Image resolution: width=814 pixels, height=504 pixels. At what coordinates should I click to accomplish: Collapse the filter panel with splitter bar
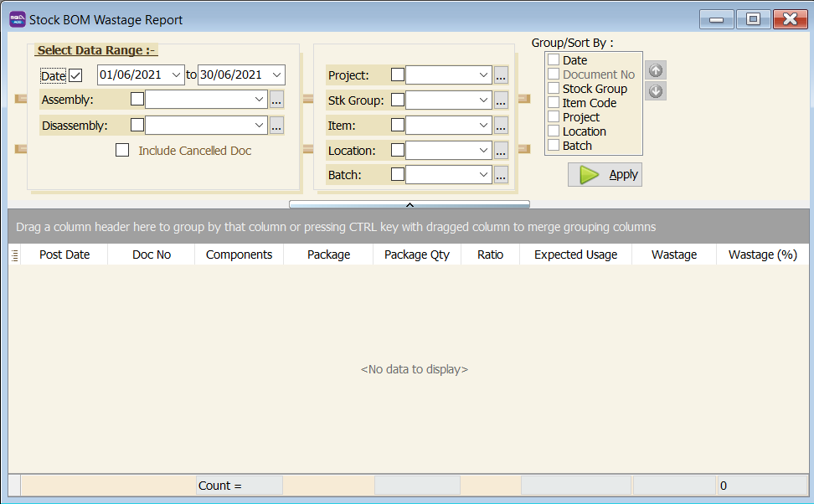(410, 204)
